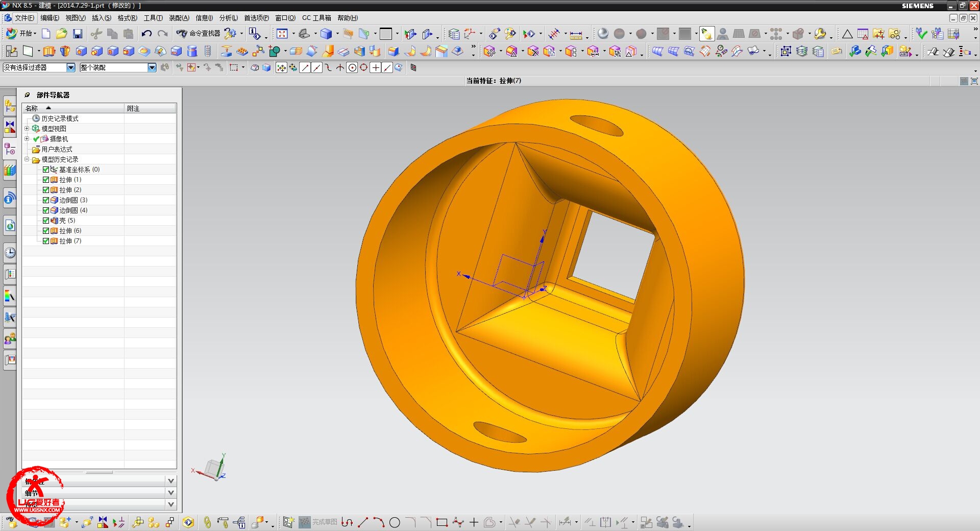Viewport: 980px width, 531px height.
Task: Select the Revolve tool icon
Action: click(65, 51)
